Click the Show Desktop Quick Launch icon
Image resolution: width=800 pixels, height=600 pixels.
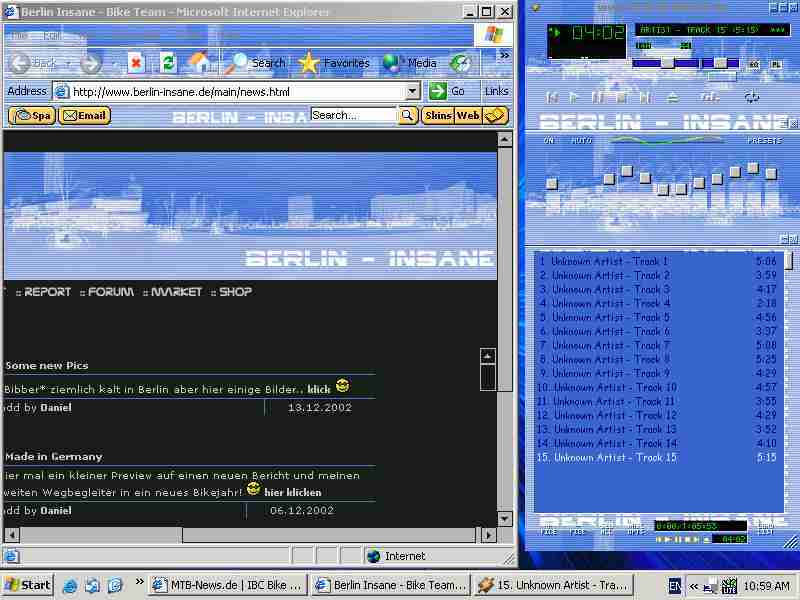(92, 586)
